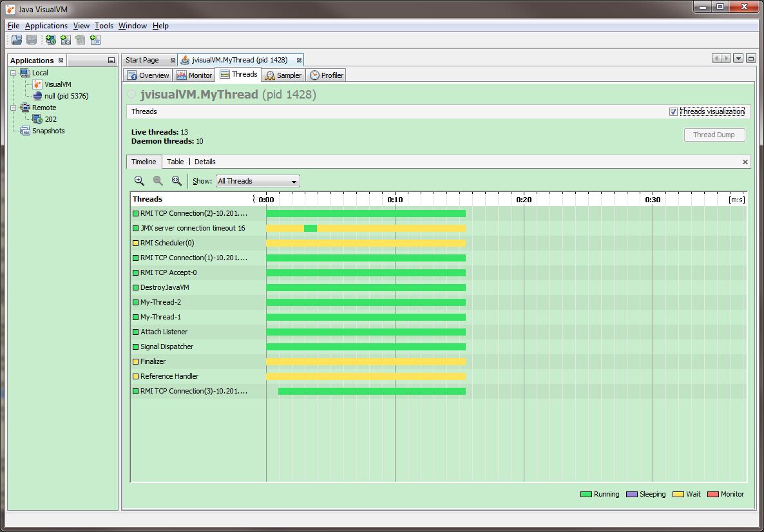Screen dimensions: 764x532
Task: Click the Add VM Coredump toolbar icon
Action: (81, 40)
